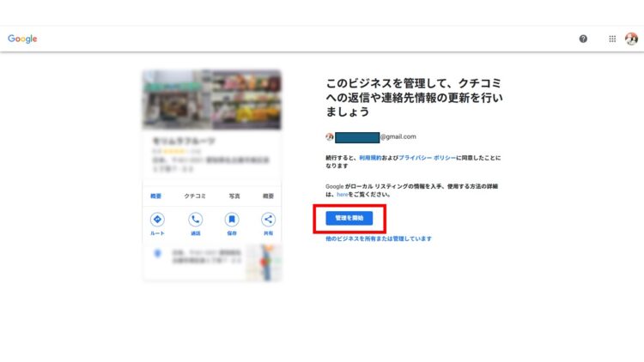644x362 pixels.
Task: Select the first 概要 tab
Action: [x=155, y=196]
